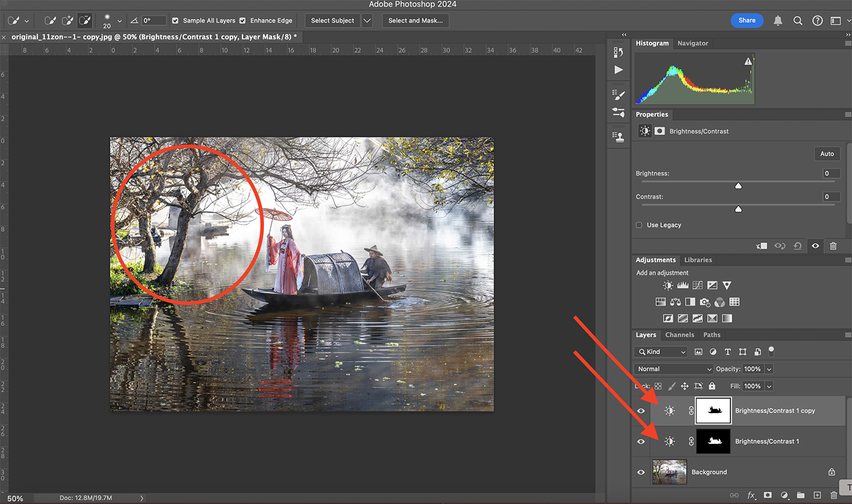Add a Vibrance adjustment
Screen dimensions: 852x504
click(x=727, y=285)
